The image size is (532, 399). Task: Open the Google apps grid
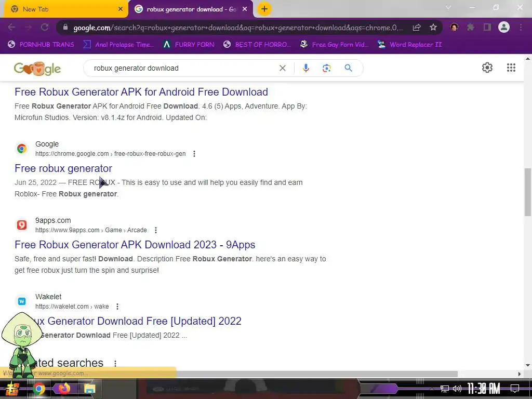(511, 68)
